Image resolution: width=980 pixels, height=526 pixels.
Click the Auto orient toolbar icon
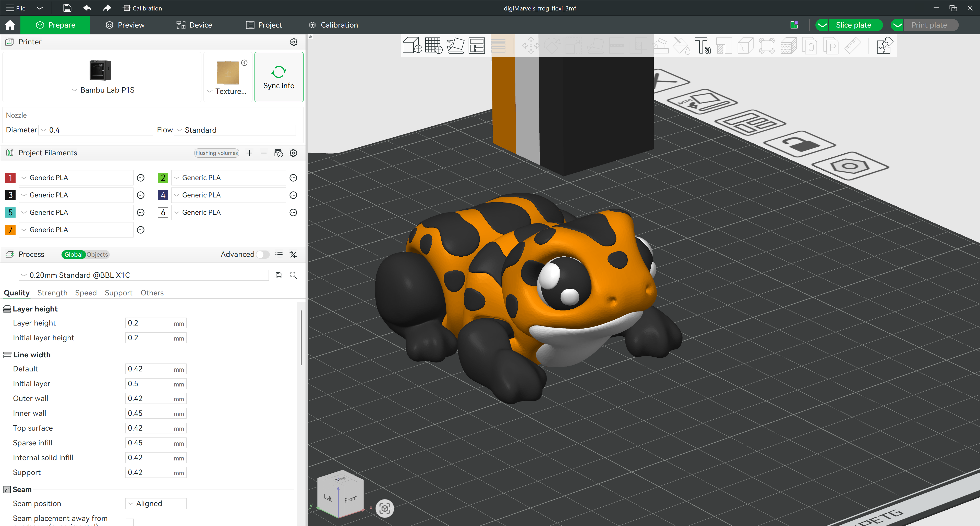coord(455,46)
